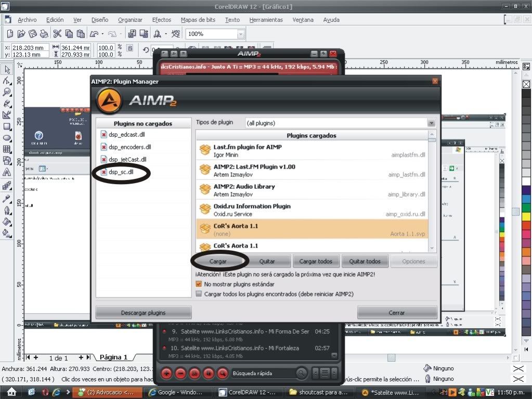The image size is (532, 399).
Task: Select the Outline pen tool in toolbox
Action: point(7,210)
